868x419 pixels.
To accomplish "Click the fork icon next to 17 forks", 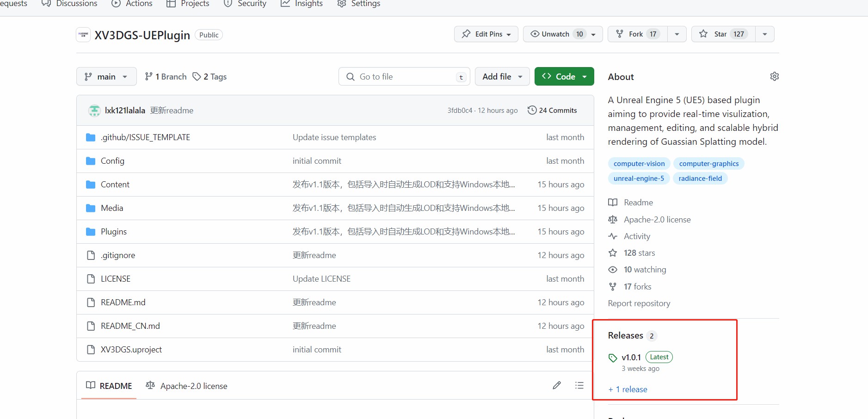I will (x=613, y=287).
